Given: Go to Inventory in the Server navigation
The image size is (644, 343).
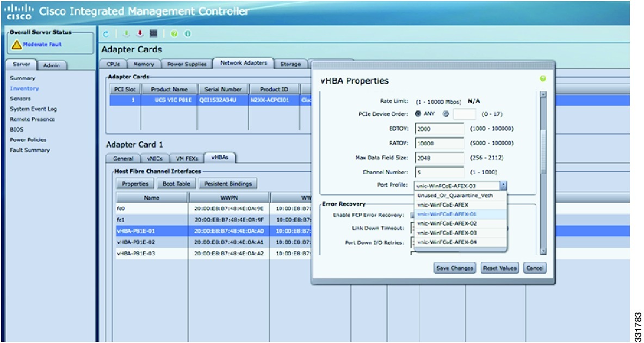Looking at the screenshot, I should [24, 88].
